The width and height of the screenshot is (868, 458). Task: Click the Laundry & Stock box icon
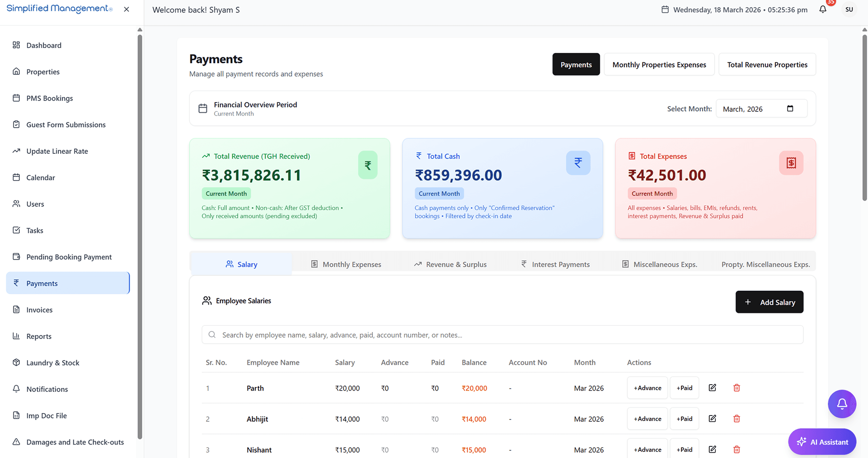pos(16,363)
